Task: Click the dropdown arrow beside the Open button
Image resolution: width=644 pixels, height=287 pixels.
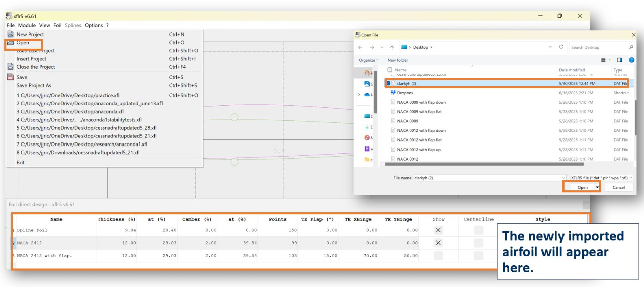Action: (597, 187)
